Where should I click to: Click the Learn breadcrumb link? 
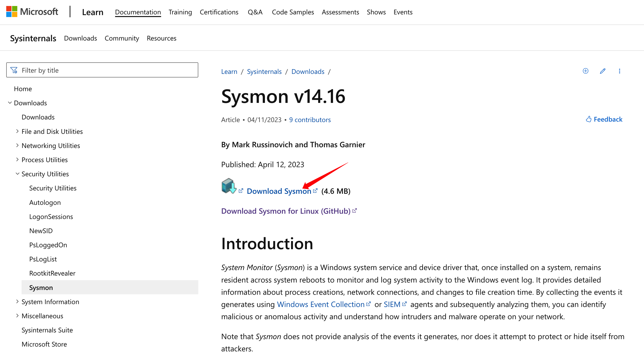[x=229, y=71]
